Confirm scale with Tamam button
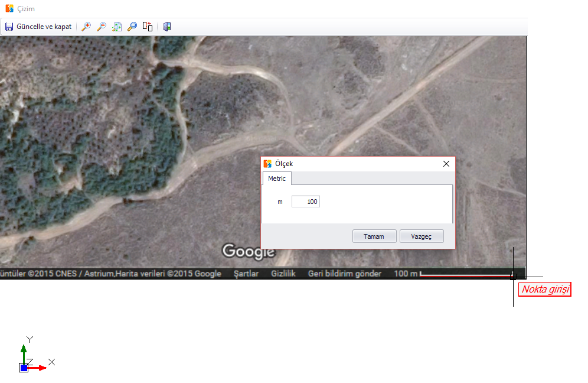The height and width of the screenshot is (383, 588). (x=374, y=236)
